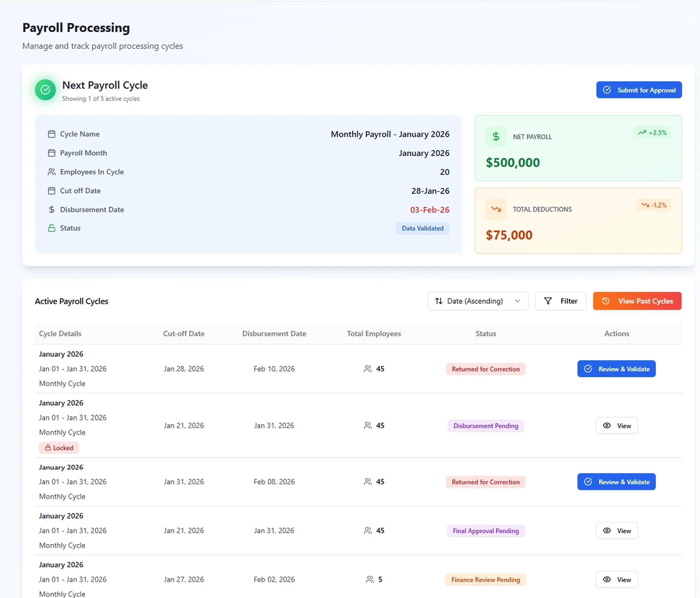Click the employees icon in Final Approval Pending row
This screenshot has width=700, height=598.
(368, 531)
